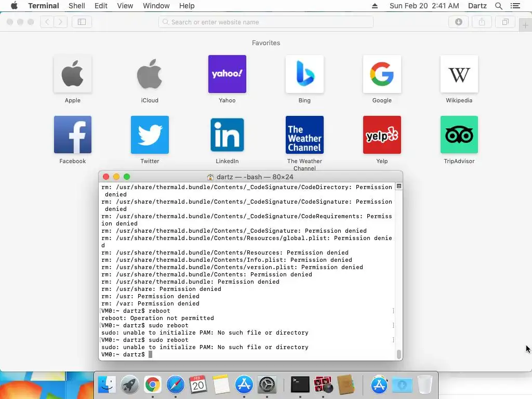The width and height of the screenshot is (532, 399).
Task: Show Safari tab overview
Action: tap(505, 22)
